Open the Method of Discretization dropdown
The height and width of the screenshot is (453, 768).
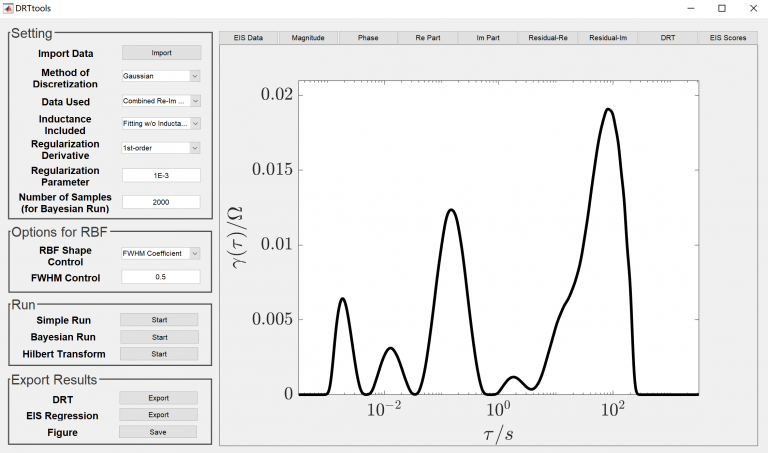[161, 76]
